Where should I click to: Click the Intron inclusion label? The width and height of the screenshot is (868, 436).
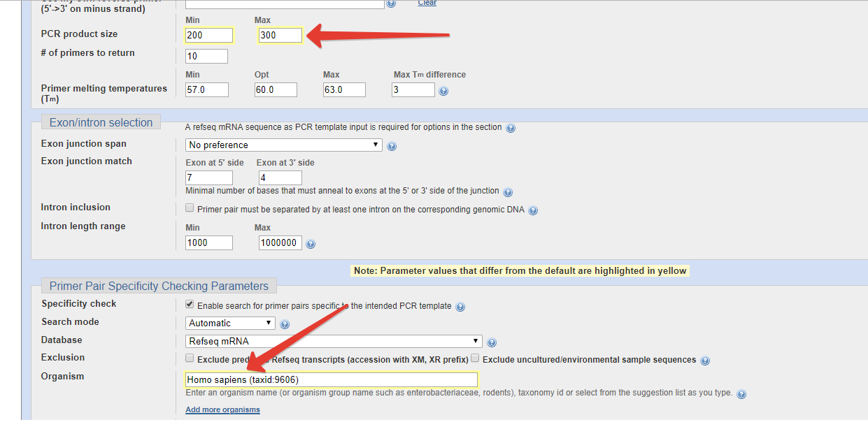[76, 207]
